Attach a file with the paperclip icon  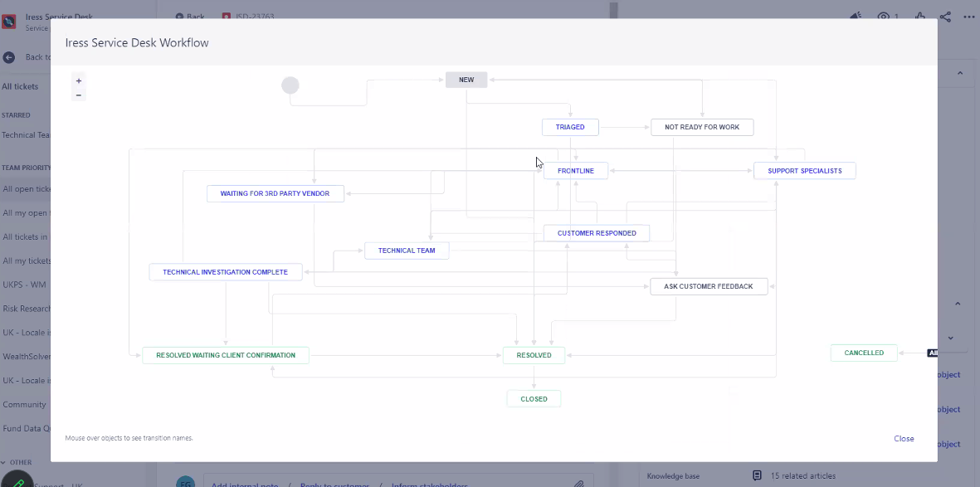(x=579, y=483)
